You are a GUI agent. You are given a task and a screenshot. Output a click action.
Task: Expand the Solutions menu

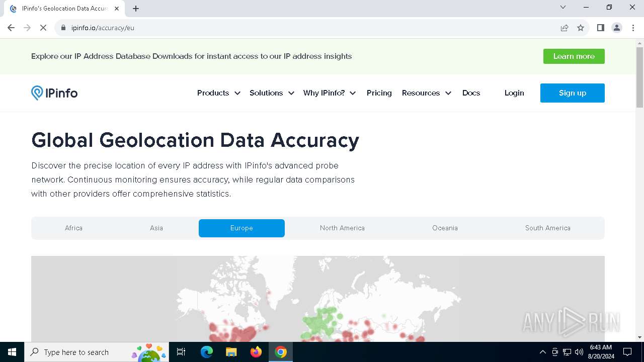pyautogui.click(x=272, y=93)
